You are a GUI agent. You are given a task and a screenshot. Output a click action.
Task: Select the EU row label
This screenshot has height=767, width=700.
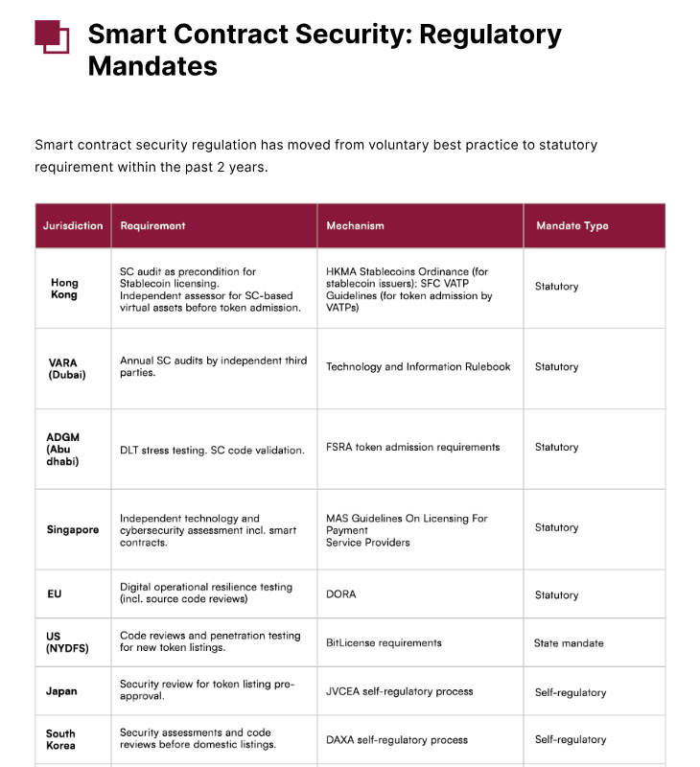point(55,594)
